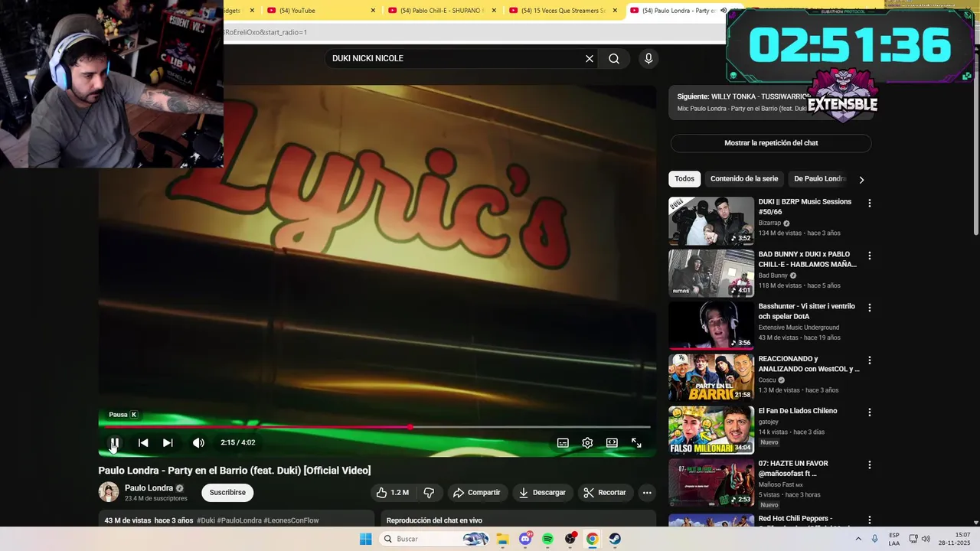Click the taskbar Buscar search box
This screenshot has height=551, width=980.
pyautogui.click(x=435, y=539)
